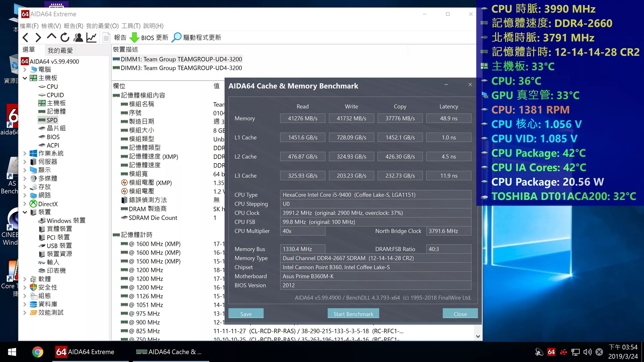Click the 驅動程式更新 magnifier icon
644x362 pixels.
(176, 38)
